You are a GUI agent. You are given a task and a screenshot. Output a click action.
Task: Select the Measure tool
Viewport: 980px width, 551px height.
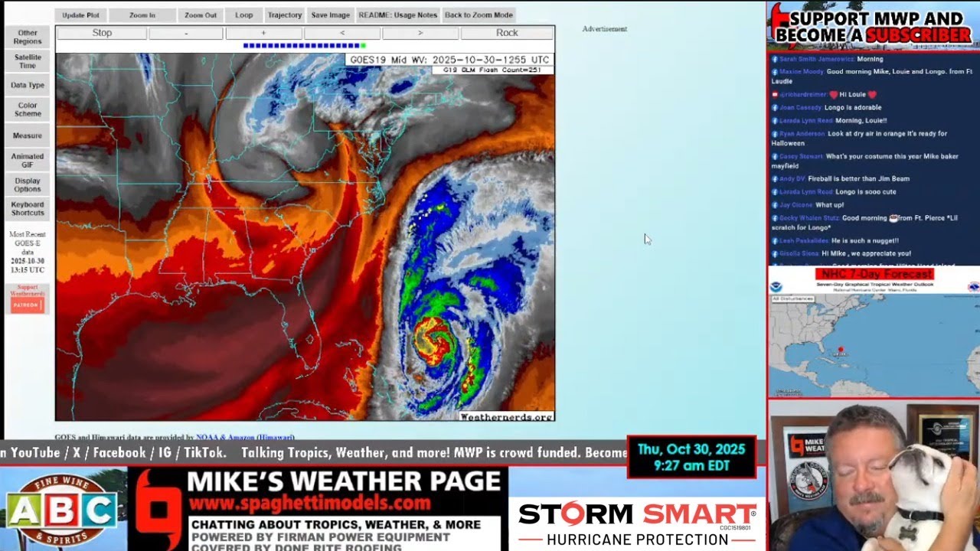(28, 135)
